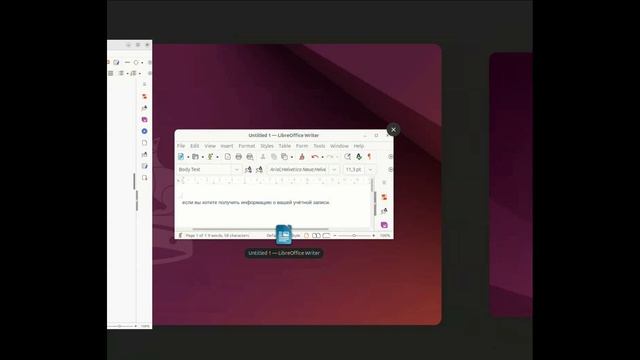Open the Styles menu

pyautogui.click(x=267, y=146)
